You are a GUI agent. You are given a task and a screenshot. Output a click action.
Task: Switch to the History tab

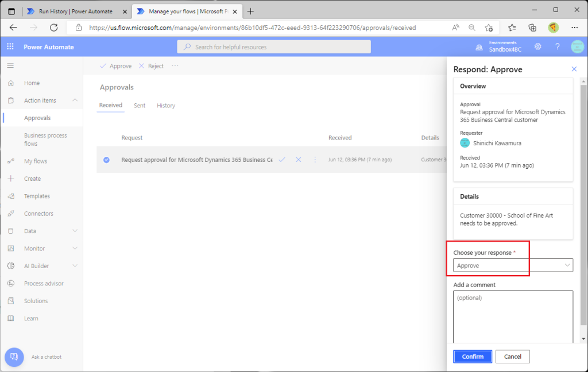click(x=166, y=106)
